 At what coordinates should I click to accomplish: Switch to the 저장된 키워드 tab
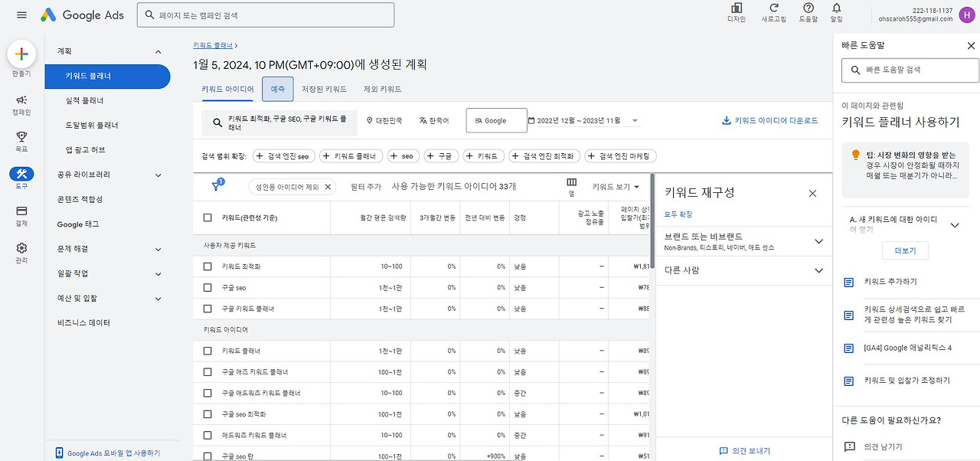[x=325, y=89]
